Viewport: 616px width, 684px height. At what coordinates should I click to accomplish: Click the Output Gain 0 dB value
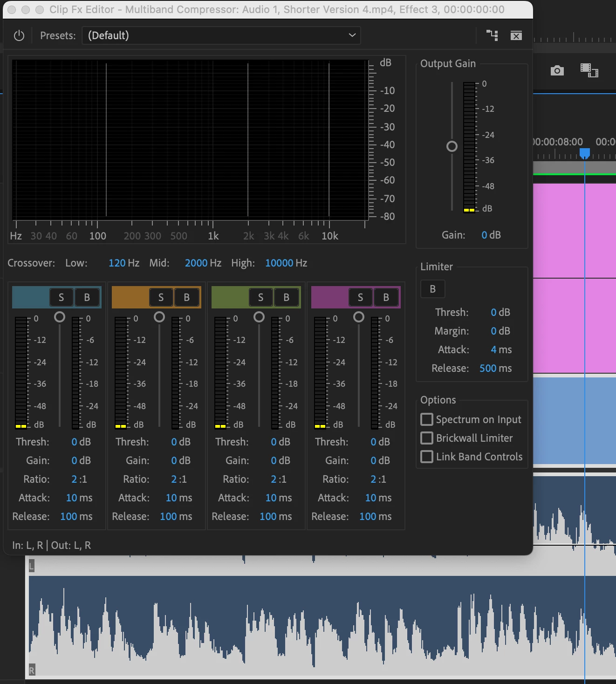click(491, 235)
